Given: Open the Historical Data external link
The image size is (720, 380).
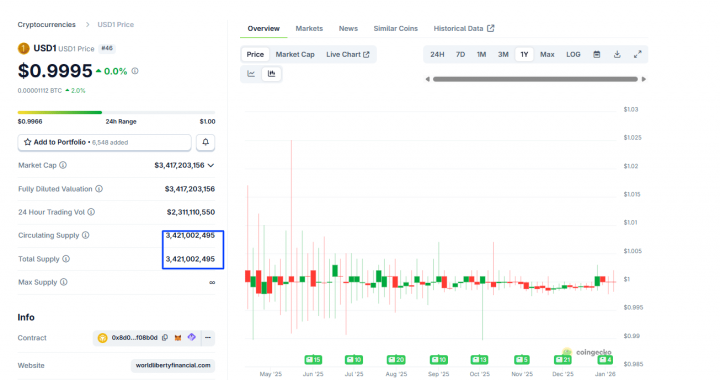Looking at the screenshot, I should 464,28.
